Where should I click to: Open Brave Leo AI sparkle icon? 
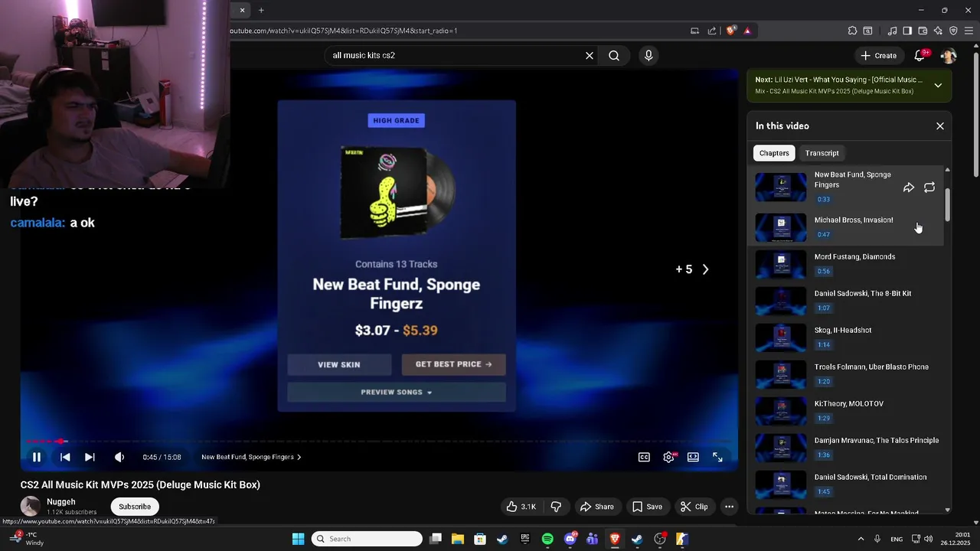click(x=938, y=31)
